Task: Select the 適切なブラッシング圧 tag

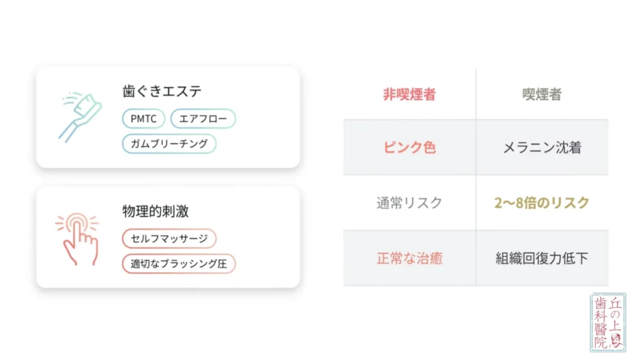Action: pyautogui.click(x=179, y=264)
